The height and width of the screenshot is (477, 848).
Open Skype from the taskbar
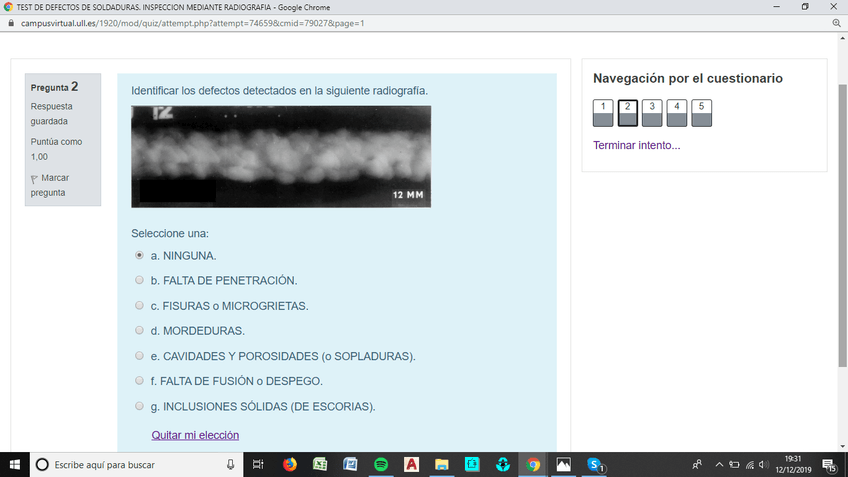[x=595, y=465]
